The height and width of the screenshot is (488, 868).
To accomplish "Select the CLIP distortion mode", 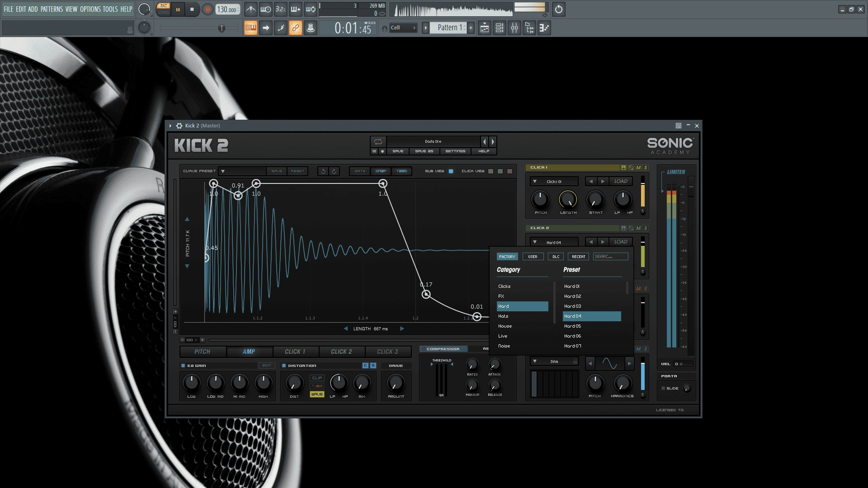I will click(x=317, y=378).
